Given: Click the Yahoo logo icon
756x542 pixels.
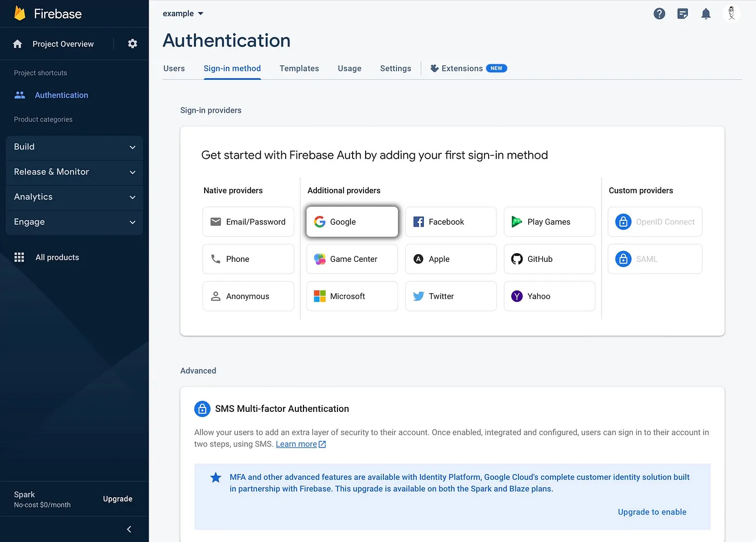Looking at the screenshot, I should click(x=517, y=296).
